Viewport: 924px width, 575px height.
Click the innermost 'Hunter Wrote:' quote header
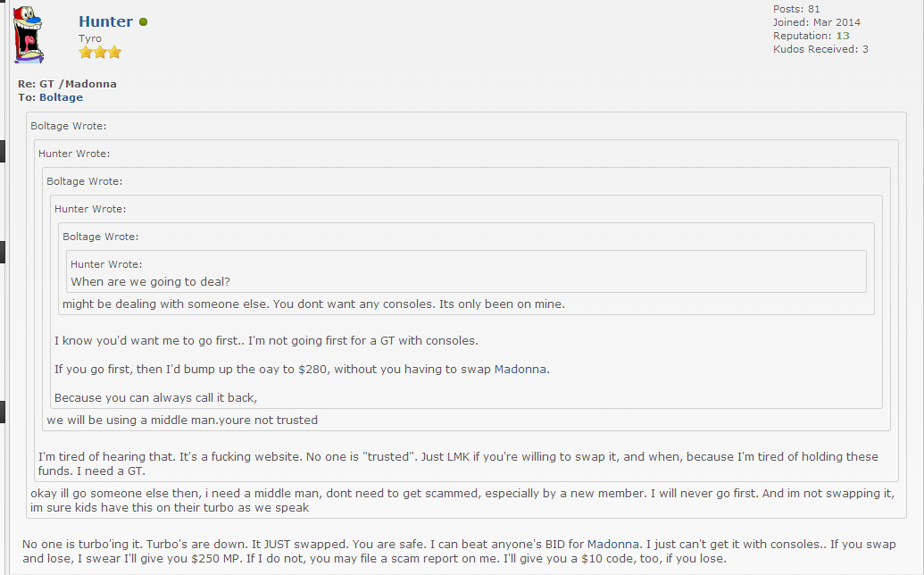106,264
